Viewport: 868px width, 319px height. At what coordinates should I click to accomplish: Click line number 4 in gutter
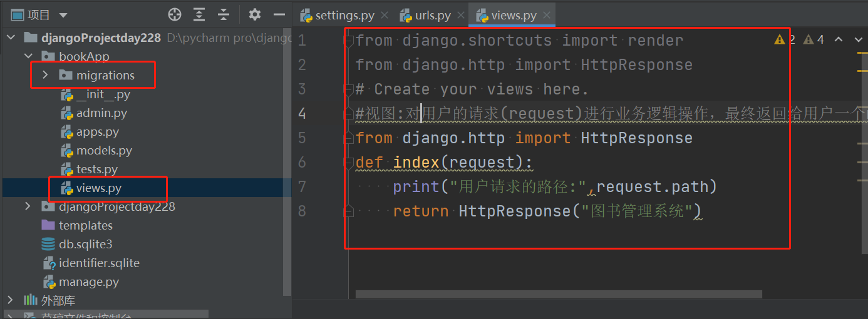tap(302, 113)
